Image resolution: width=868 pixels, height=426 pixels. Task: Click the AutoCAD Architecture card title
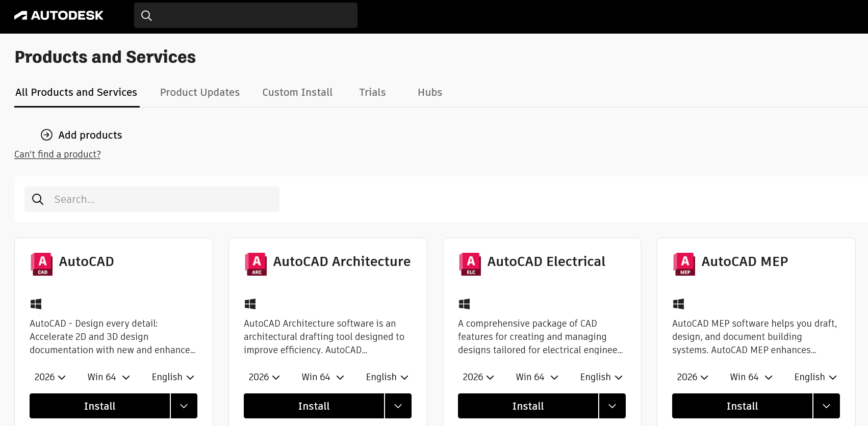(342, 261)
